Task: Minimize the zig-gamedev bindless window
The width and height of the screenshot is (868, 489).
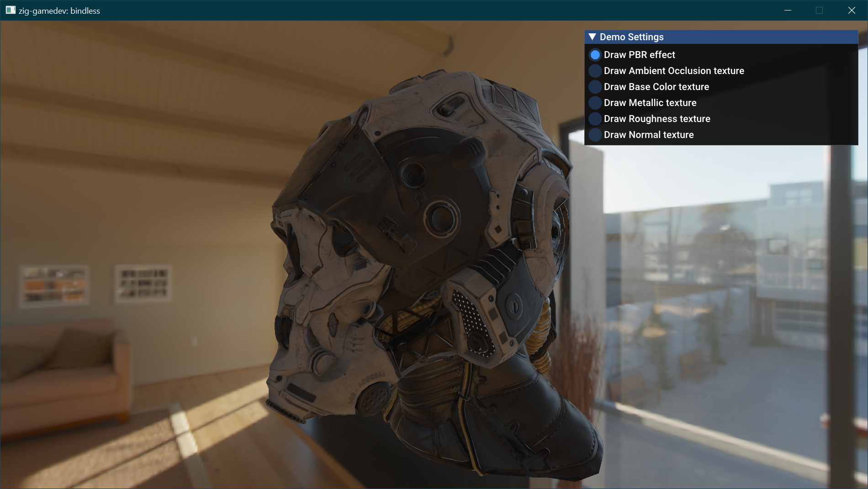Action: [x=788, y=10]
